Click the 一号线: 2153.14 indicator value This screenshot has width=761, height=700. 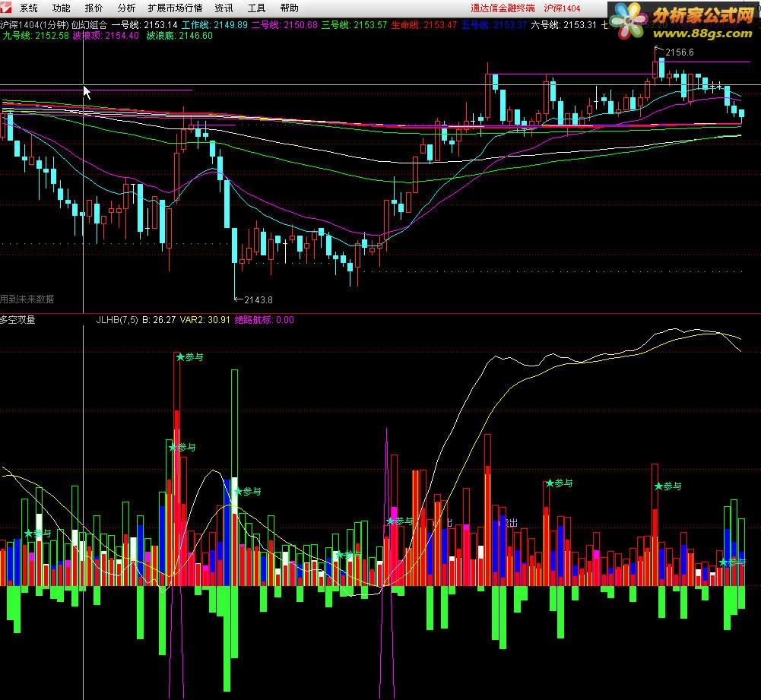[144, 25]
